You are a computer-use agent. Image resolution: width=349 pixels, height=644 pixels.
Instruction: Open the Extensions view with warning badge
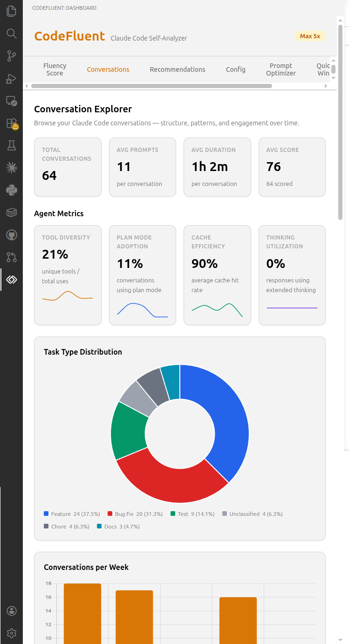[x=11, y=123]
